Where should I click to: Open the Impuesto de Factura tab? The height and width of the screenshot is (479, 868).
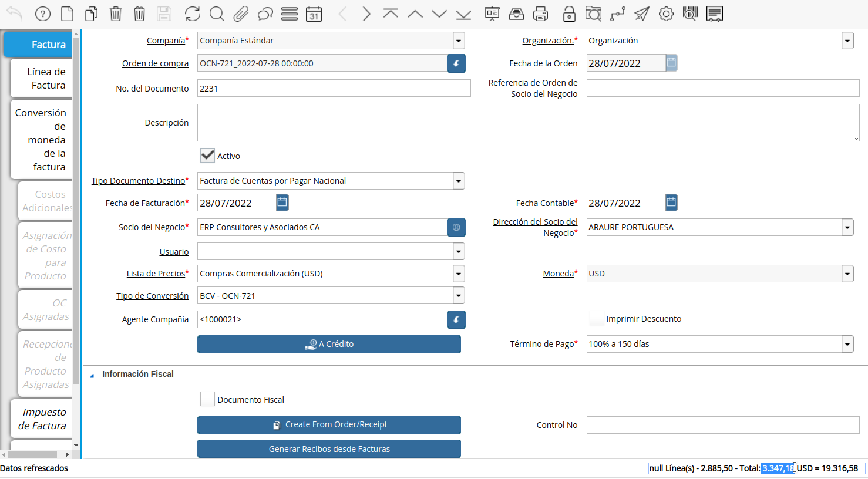point(42,419)
